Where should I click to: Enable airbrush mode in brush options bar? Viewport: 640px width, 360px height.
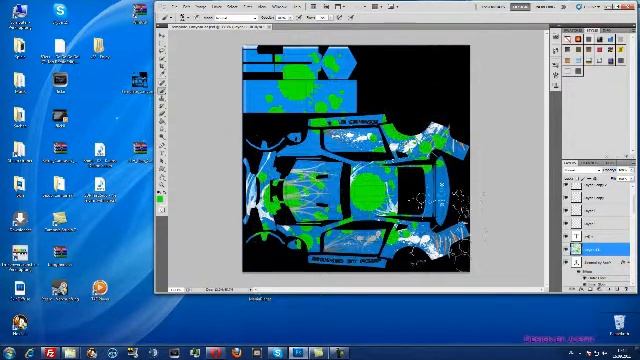(339, 18)
